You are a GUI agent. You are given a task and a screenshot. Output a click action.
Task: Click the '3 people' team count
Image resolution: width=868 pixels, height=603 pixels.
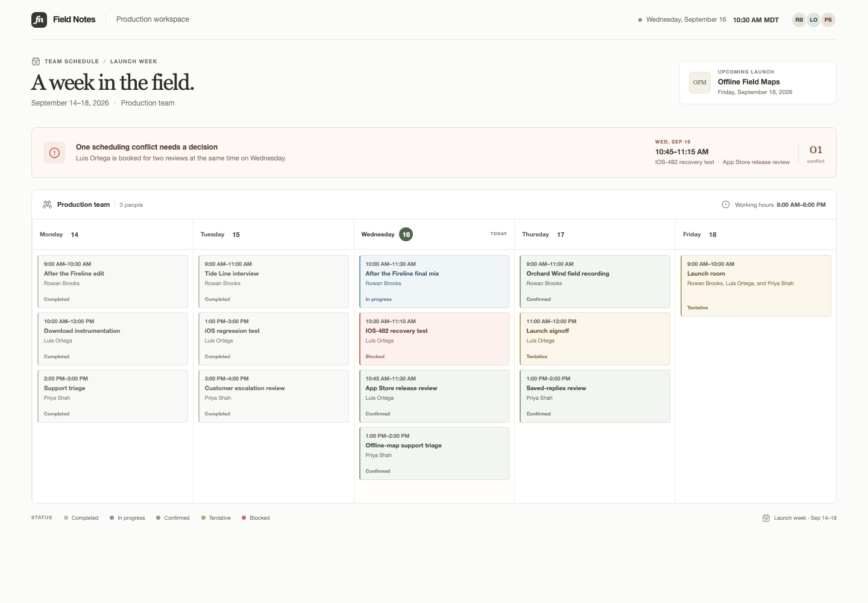131,205
